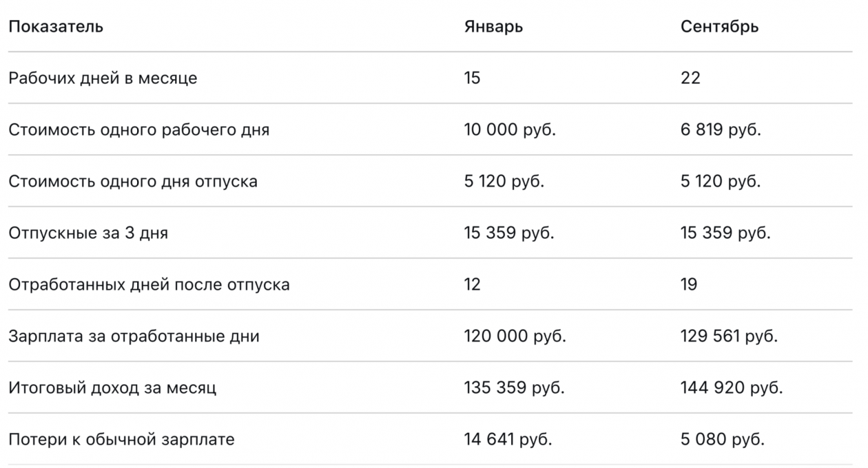Screen dimensions: 868x468
Task: Click the "10 000 руб." cell
Action: (x=510, y=129)
